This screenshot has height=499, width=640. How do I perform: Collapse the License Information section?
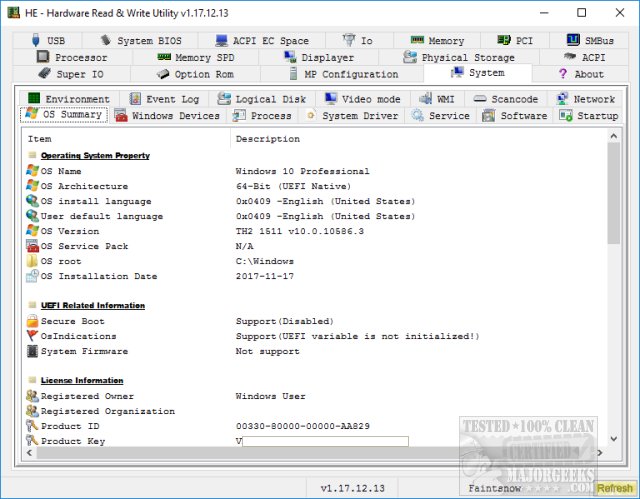coord(32,380)
